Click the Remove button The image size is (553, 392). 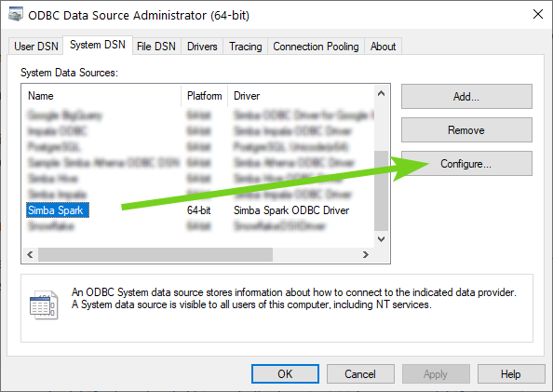(466, 129)
